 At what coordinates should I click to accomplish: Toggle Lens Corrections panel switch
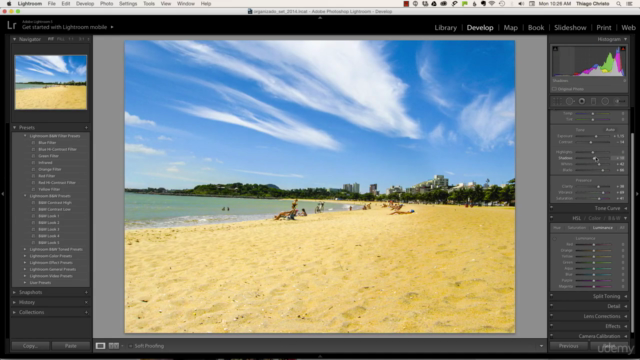[551, 316]
